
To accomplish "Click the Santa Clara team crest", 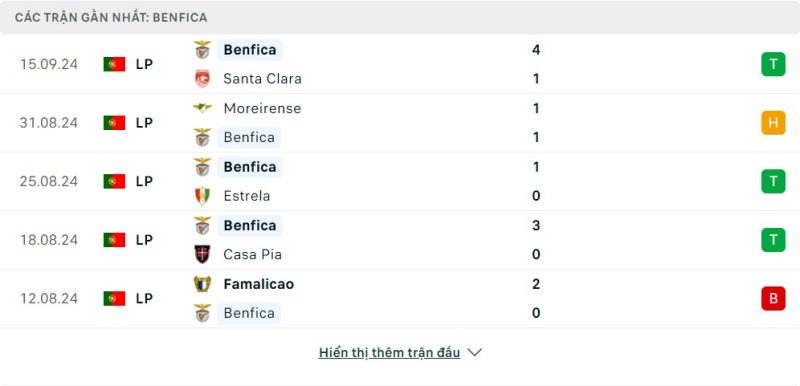I will (x=203, y=79).
